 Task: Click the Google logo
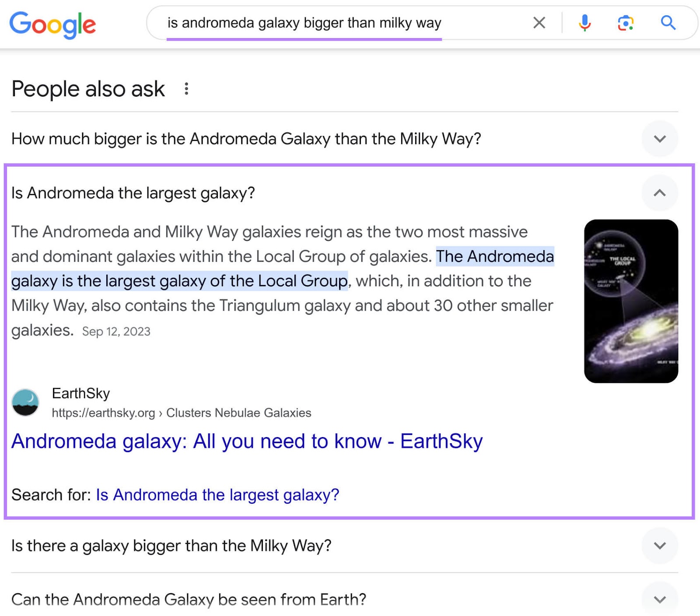53,24
